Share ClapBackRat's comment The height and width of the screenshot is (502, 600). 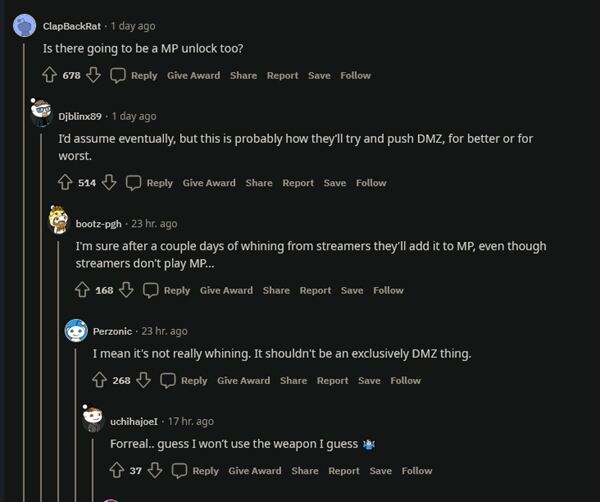pos(243,75)
